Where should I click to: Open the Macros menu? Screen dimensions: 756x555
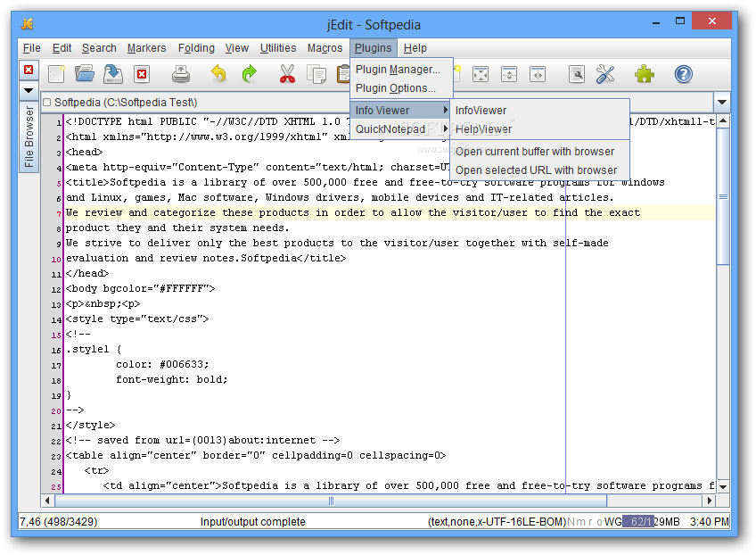tap(325, 48)
